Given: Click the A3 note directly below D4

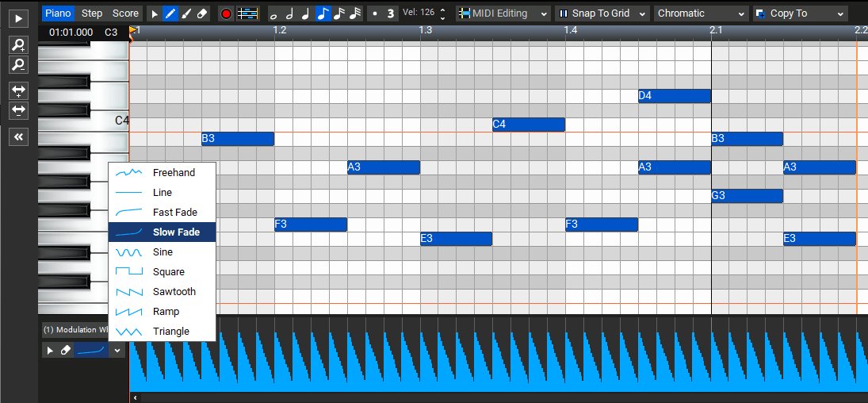Looking at the screenshot, I should pos(675,167).
